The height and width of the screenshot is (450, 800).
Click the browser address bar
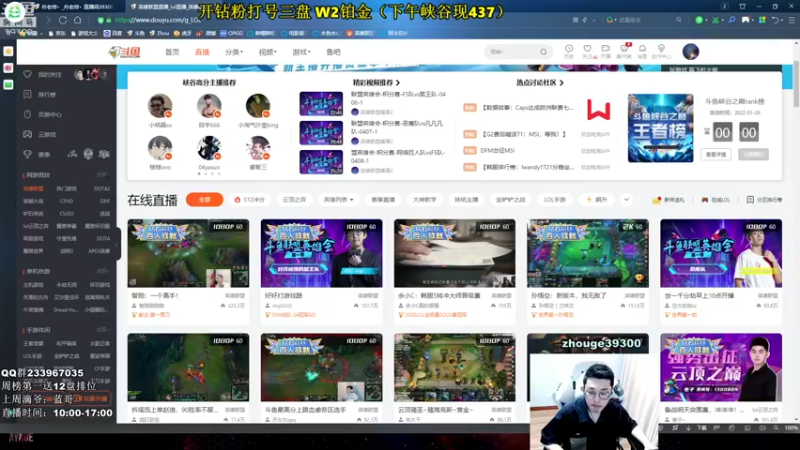332,20
